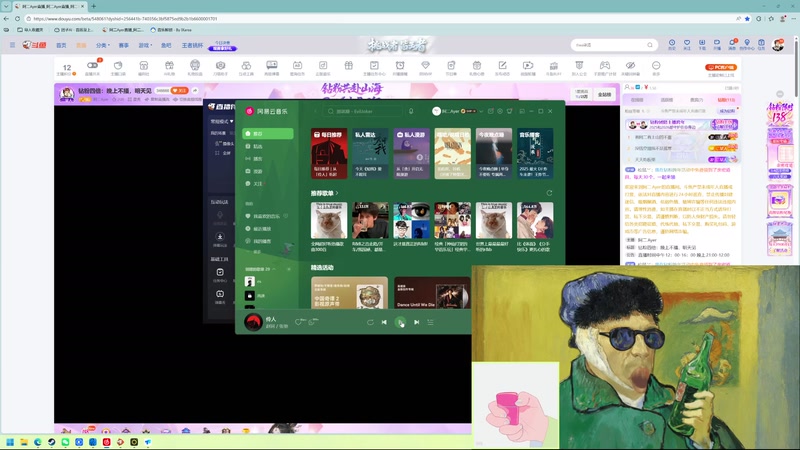Open my liked music in NetEase sidebar
The width and height of the screenshot is (800, 450).
(266, 216)
